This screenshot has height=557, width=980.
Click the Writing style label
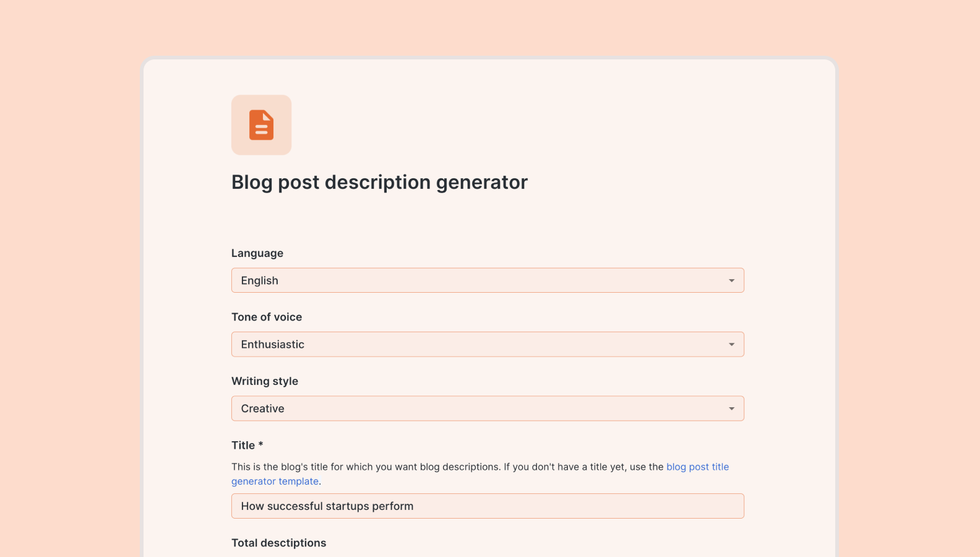(x=265, y=381)
